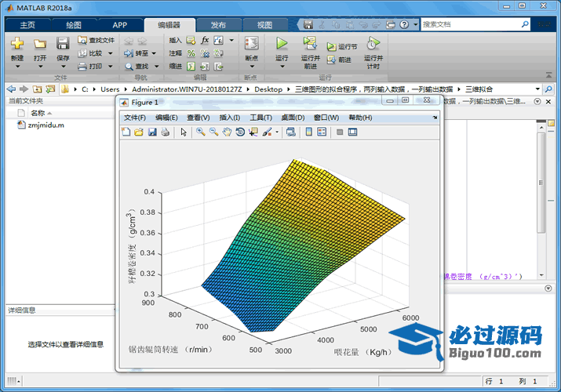Click the Print (打印) button in the ribbon
The image size is (561, 392).
coord(91,66)
